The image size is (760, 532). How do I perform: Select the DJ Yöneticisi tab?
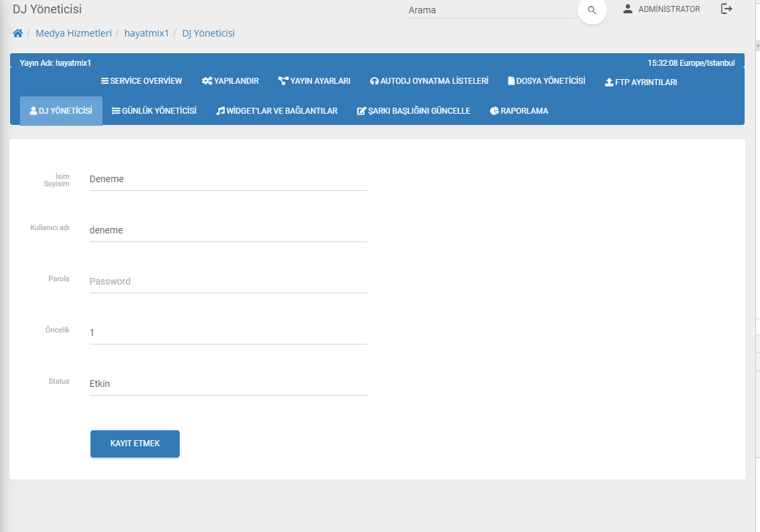point(61,111)
